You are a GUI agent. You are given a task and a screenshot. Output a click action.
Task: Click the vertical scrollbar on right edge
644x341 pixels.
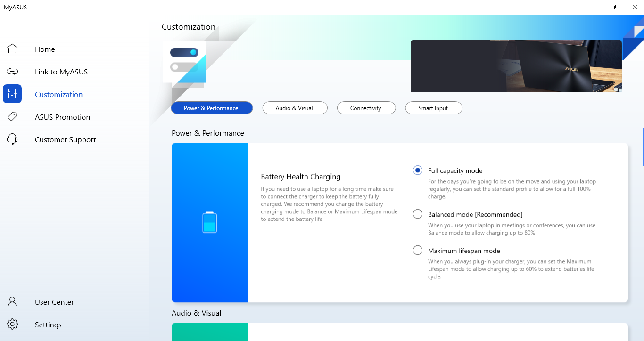tap(642, 147)
